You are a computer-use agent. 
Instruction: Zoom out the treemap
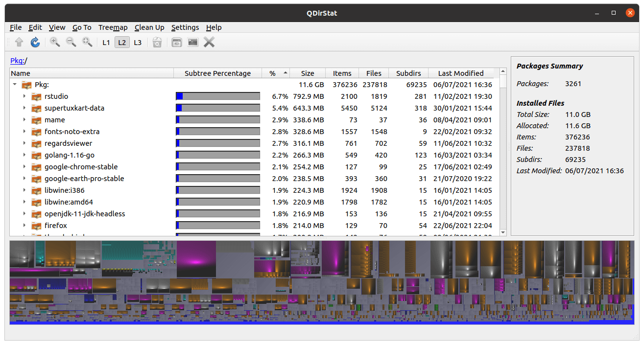pyautogui.click(x=71, y=43)
